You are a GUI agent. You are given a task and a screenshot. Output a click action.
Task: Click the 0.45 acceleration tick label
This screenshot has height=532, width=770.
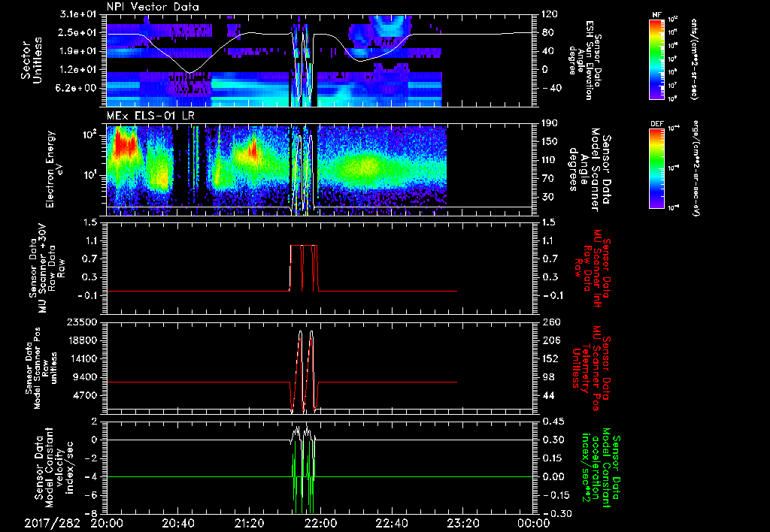[x=553, y=422]
